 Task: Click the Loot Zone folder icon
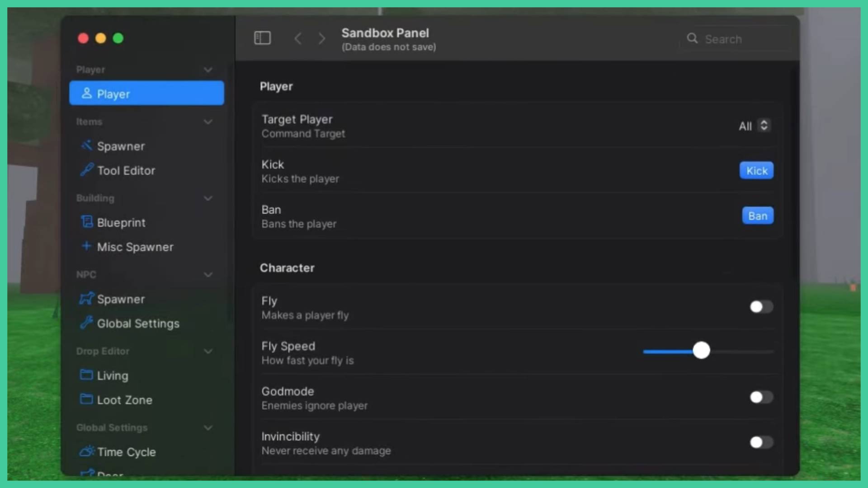point(86,399)
